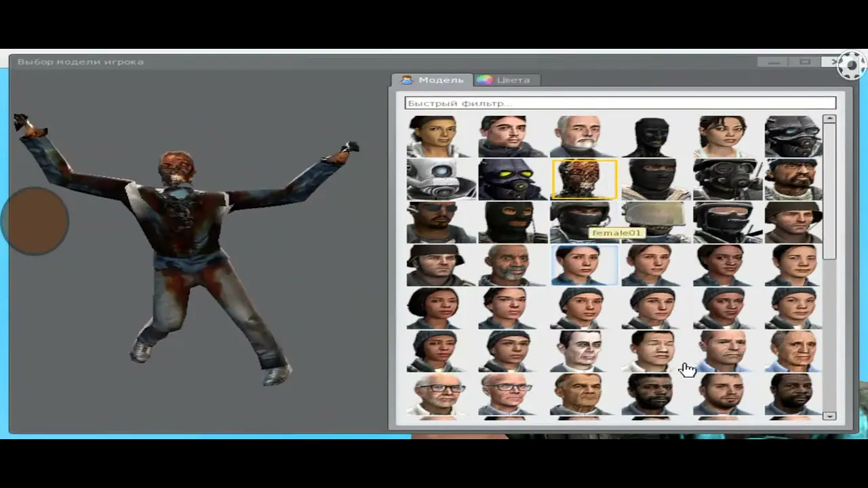Select the black ski mask model with eye holes
This screenshot has width=868, height=488.
click(513, 223)
